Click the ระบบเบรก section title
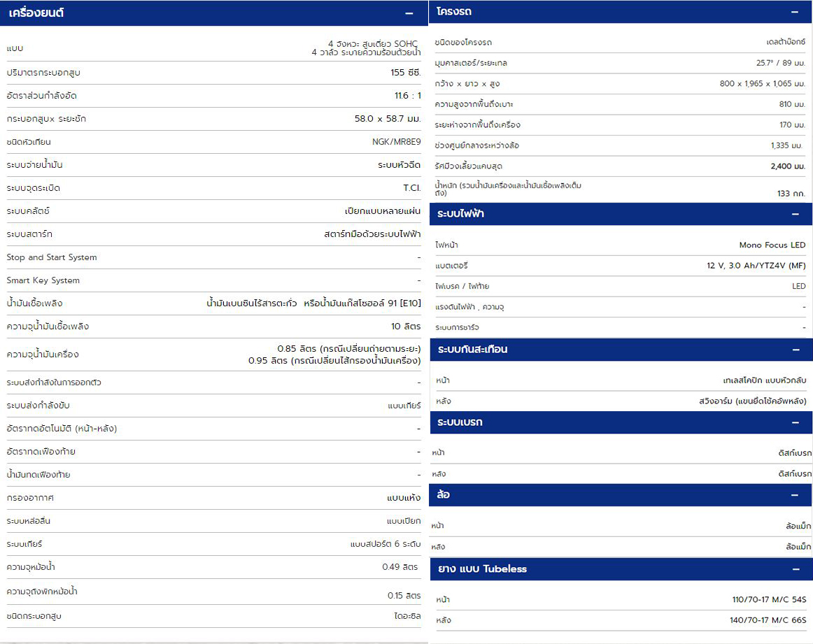 click(460, 422)
